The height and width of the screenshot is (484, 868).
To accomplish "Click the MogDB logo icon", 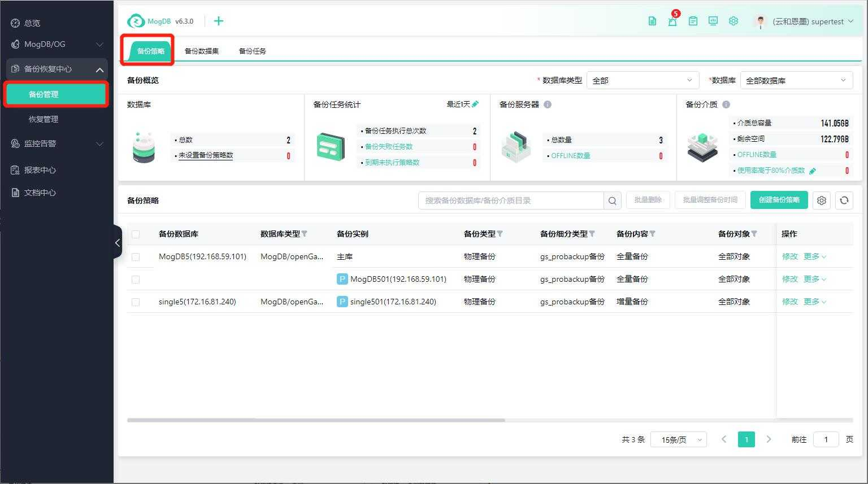I will pos(136,21).
